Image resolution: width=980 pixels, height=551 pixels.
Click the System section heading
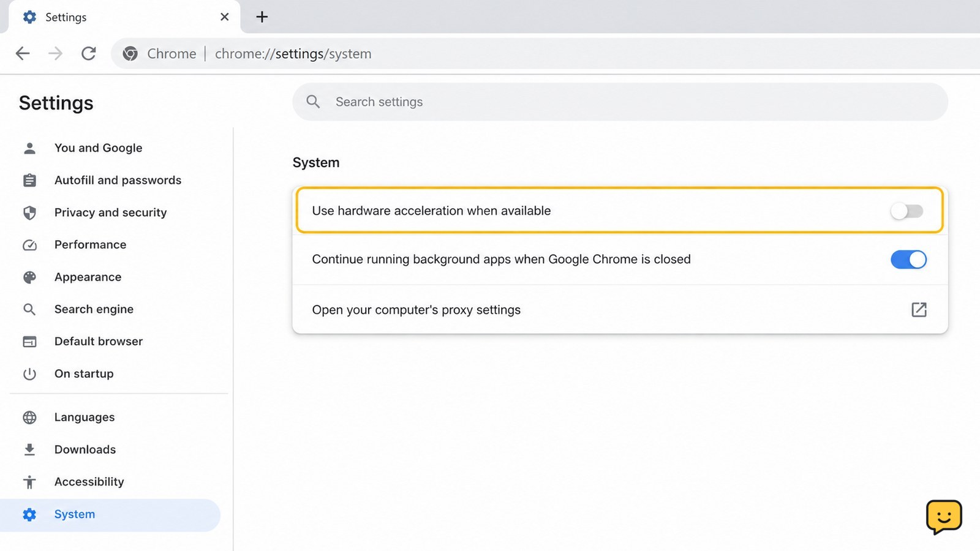click(316, 163)
